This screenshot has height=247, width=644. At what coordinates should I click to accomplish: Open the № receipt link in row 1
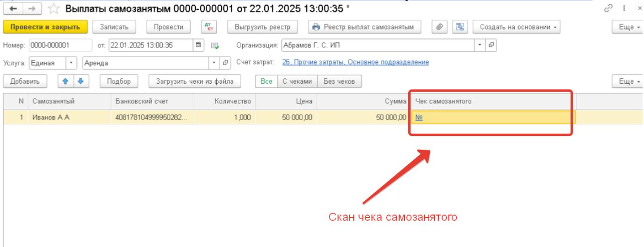tap(419, 117)
